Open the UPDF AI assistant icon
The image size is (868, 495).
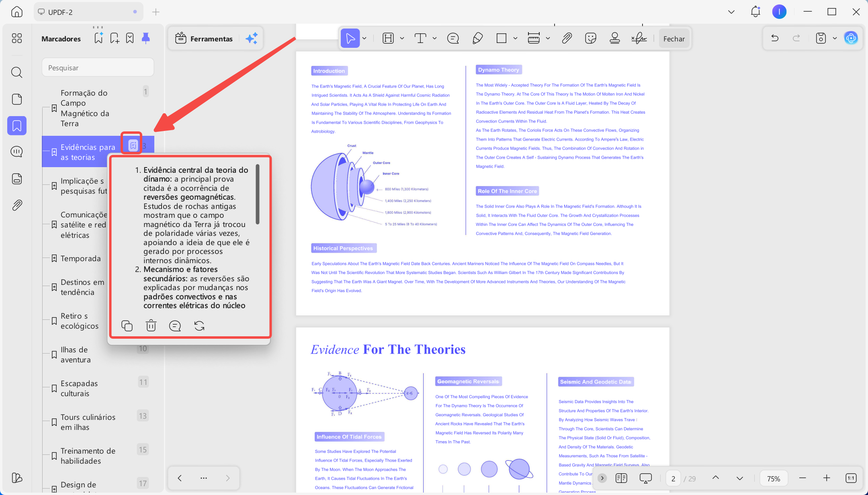click(x=851, y=39)
